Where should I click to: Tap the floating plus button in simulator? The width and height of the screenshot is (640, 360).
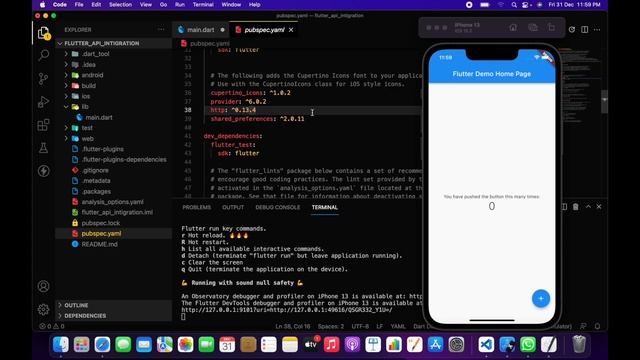pyautogui.click(x=541, y=298)
